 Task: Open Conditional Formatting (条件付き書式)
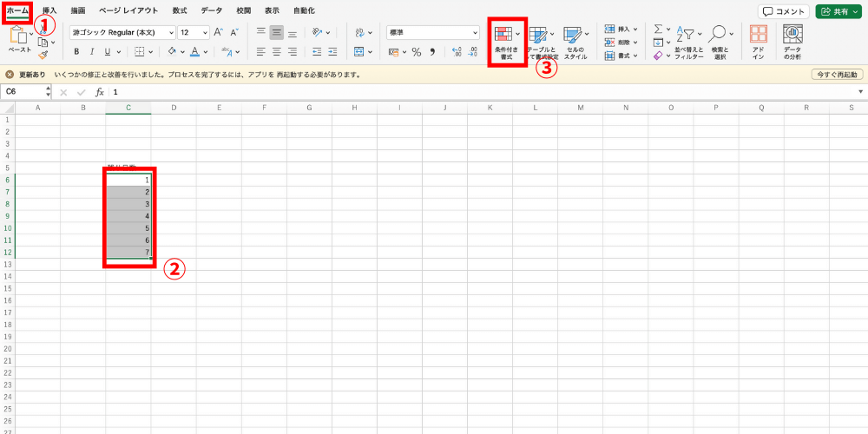(507, 43)
